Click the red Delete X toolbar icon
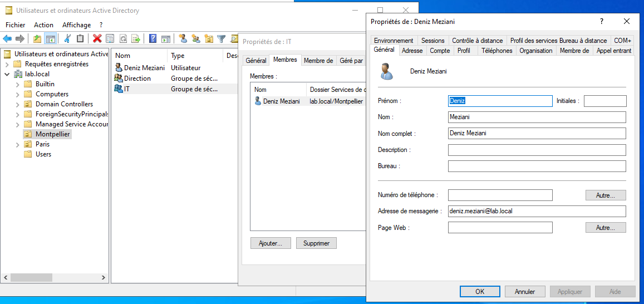The width and height of the screenshot is (644, 304). 97,38
